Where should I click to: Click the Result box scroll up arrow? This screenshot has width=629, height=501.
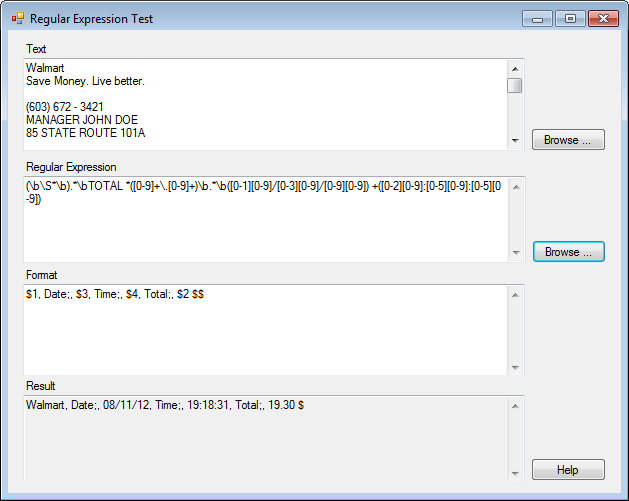pyautogui.click(x=515, y=405)
